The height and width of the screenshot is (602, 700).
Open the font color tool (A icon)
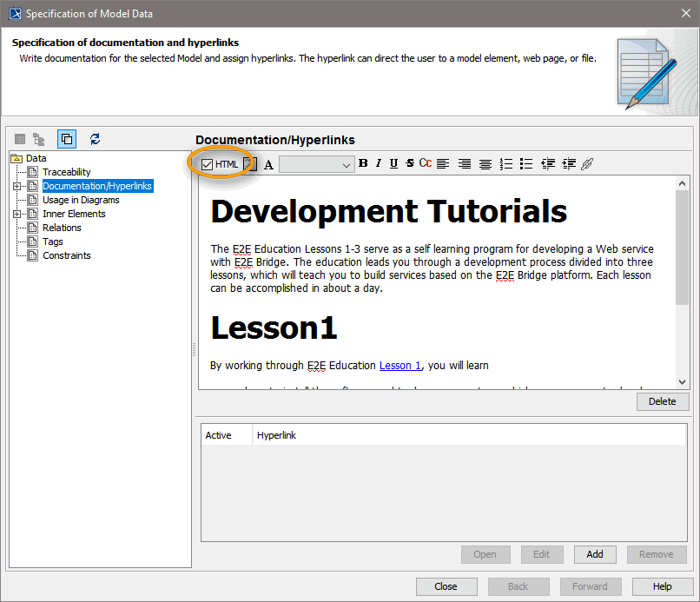click(x=270, y=163)
